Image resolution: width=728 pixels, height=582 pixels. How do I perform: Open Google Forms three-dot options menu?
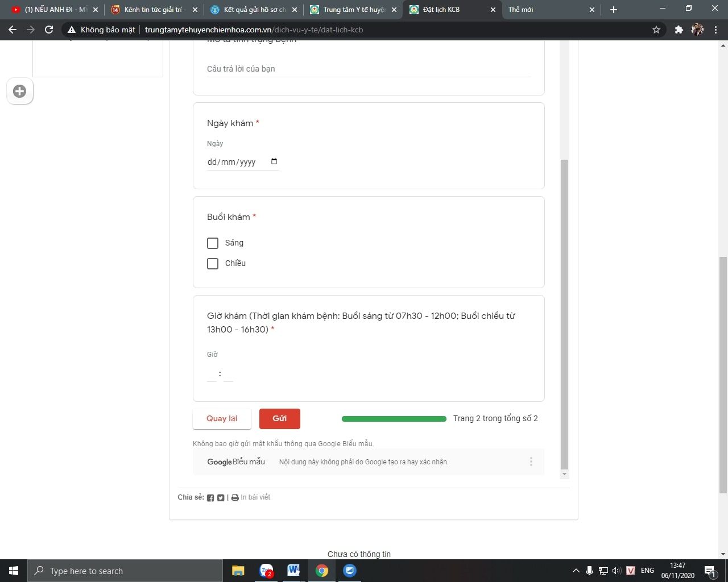(x=531, y=462)
